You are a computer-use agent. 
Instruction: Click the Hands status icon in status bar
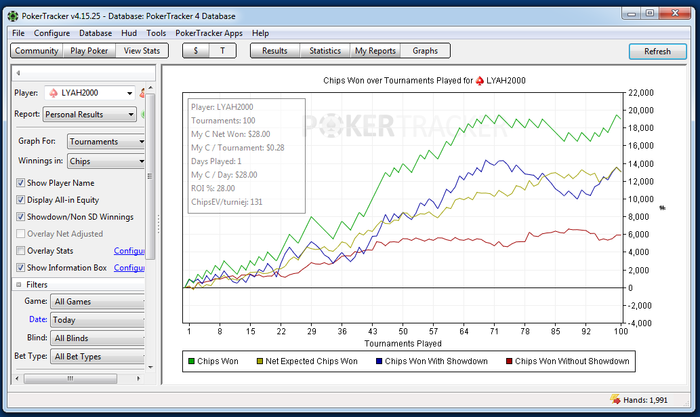click(615, 400)
